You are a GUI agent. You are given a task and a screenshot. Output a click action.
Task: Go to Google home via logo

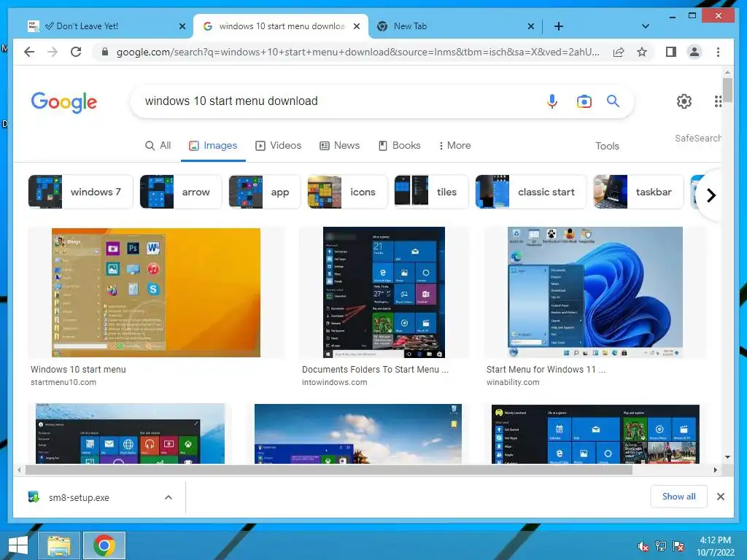[x=64, y=102]
